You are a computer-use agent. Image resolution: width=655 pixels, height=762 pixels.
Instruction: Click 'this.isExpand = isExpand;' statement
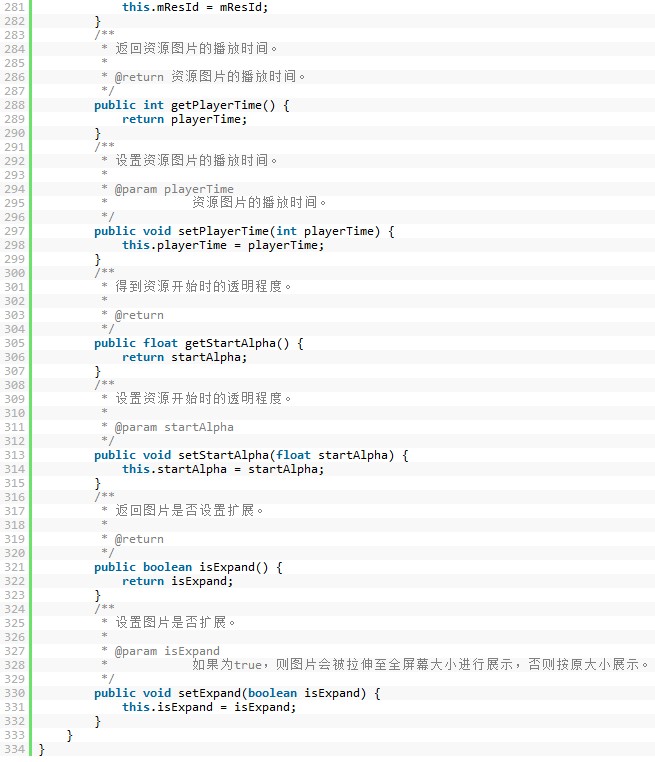pos(209,707)
